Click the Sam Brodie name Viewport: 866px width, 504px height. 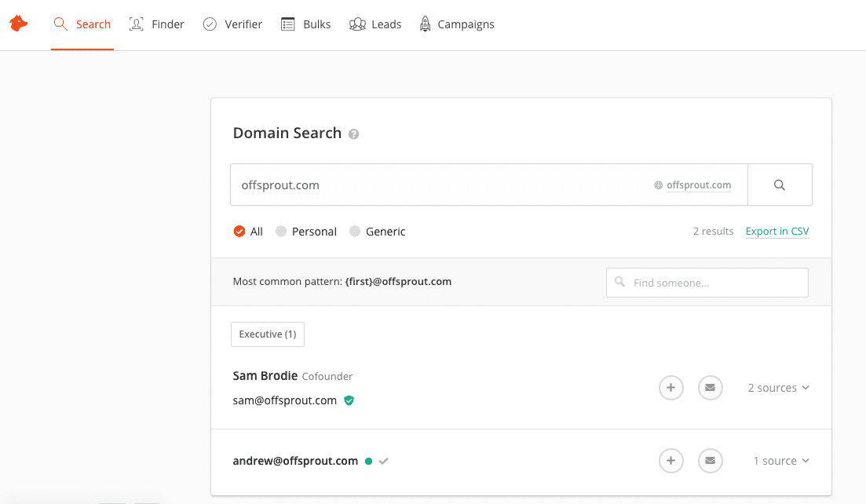click(x=265, y=376)
